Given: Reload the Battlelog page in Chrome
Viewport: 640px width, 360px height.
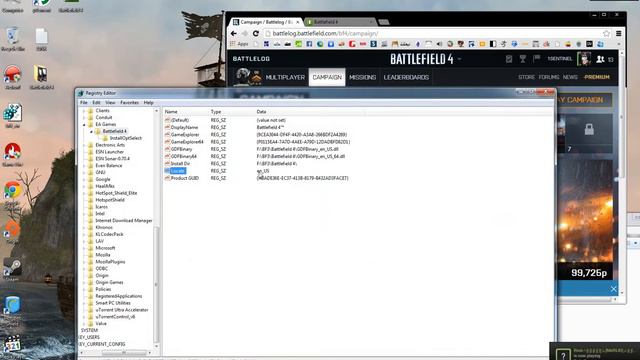Looking at the screenshot, I should [x=256, y=33].
